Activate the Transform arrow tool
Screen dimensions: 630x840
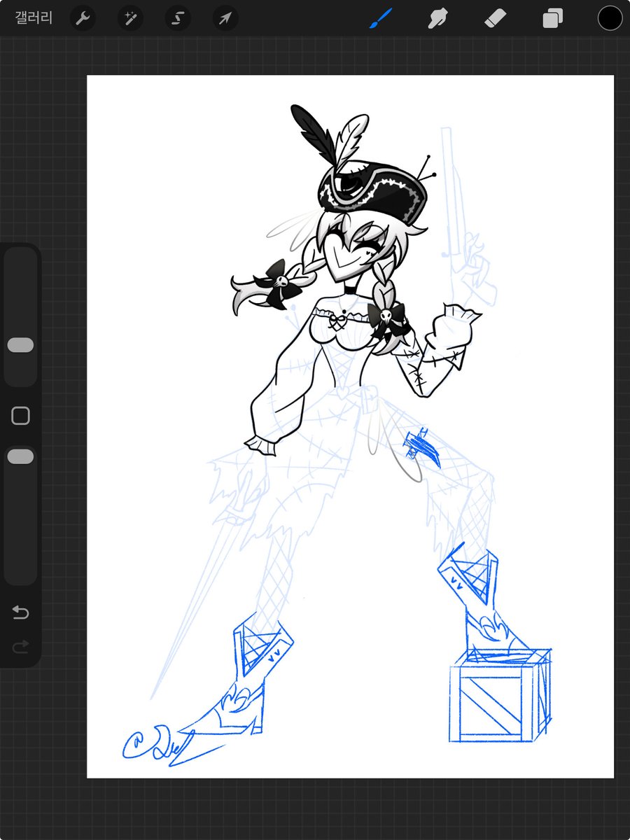click(x=225, y=19)
